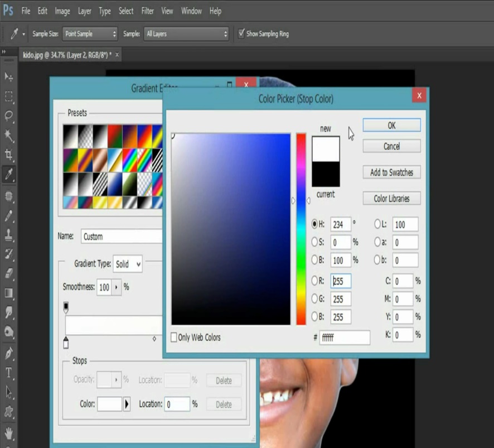The image size is (494, 448).
Task: Click the Photoshop Ps logo
Action: (8, 11)
